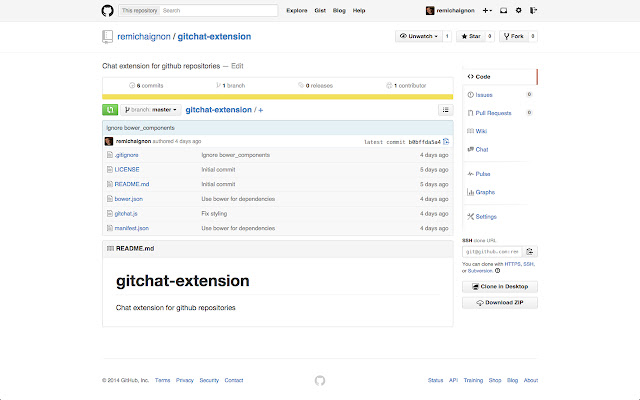
Task: Click the 0 releases link
Action: pyautogui.click(x=316, y=86)
